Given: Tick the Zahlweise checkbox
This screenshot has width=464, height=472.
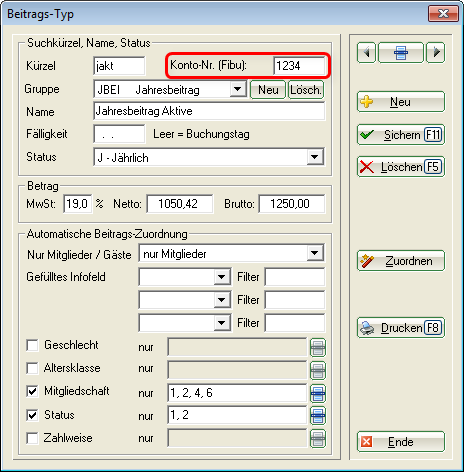Looking at the screenshot, I should (32, 438).
